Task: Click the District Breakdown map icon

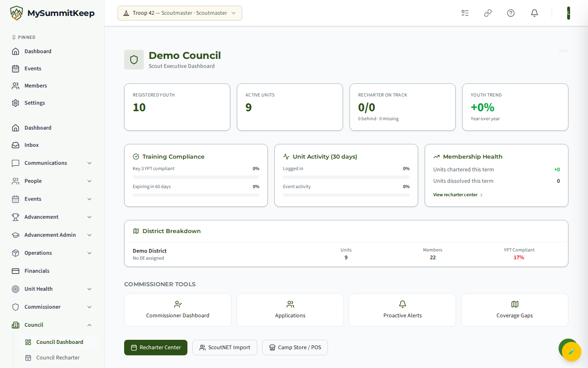Action: click(136, 231)
